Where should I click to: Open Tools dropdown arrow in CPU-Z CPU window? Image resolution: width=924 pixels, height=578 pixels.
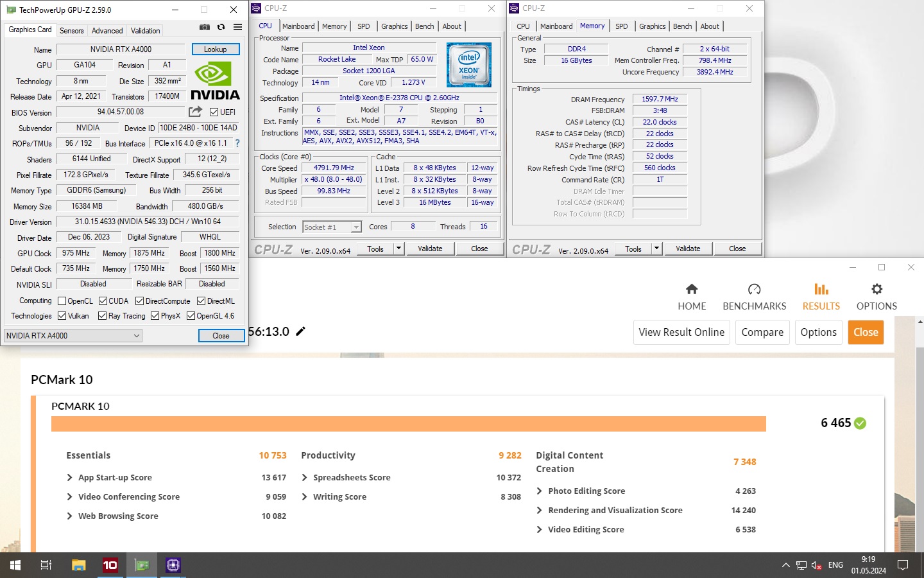(398, 249)
